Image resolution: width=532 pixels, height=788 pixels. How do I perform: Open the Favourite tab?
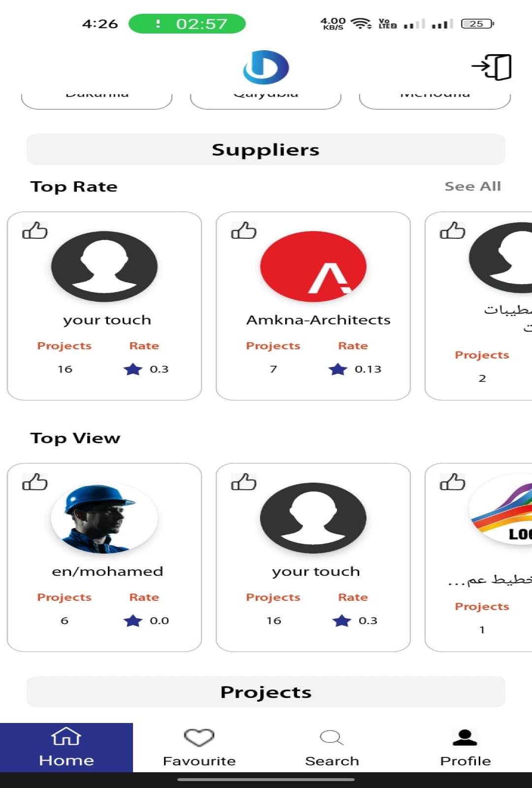(x=199, y=748)
